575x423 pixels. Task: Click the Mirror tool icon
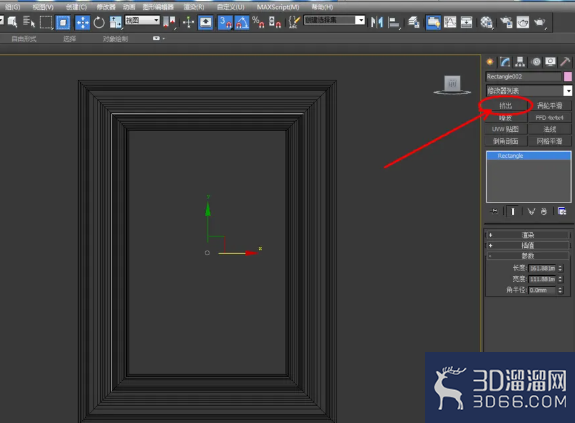pos(377,23)
